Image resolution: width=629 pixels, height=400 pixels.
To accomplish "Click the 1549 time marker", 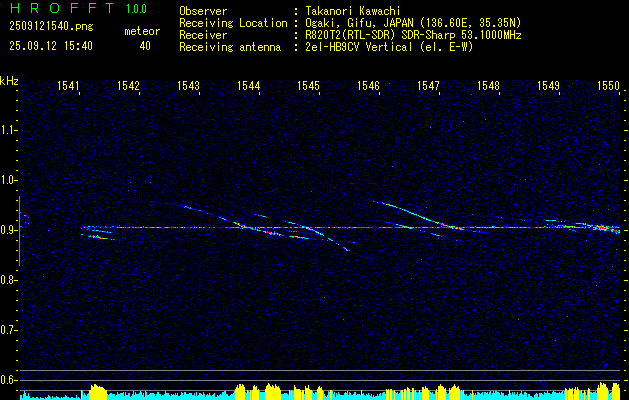I will (549, 85).
